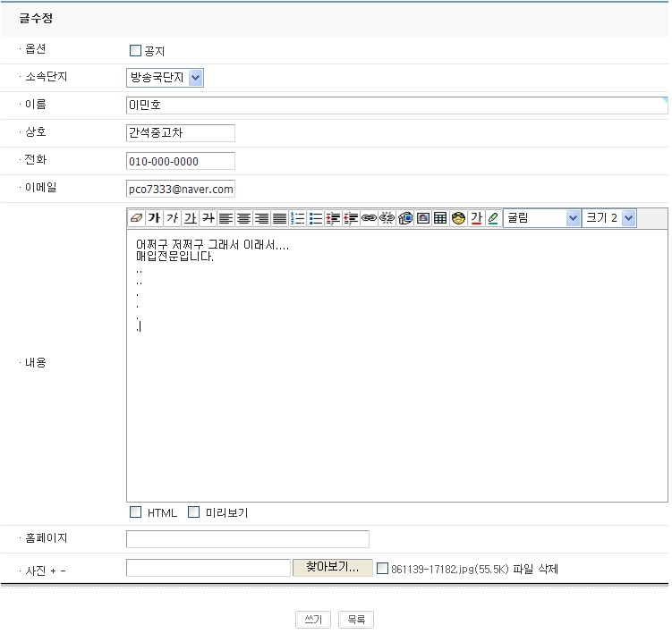The width and height of the screenshot is (672, 634).
Task: Click the 찾아보기 browse button
Action: 332,568
